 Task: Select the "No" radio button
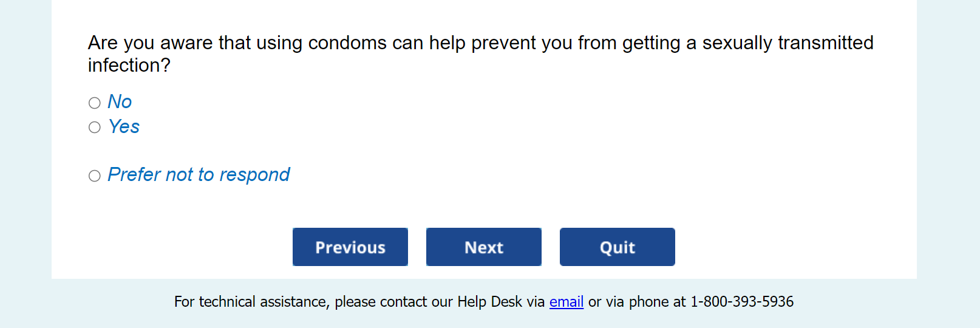[95, 103]
